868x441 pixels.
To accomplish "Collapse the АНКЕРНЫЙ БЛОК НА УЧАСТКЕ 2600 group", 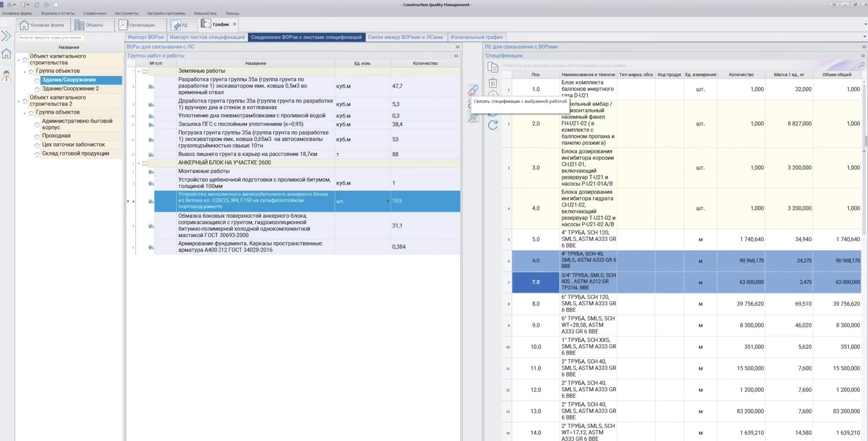I will [139, 164].
